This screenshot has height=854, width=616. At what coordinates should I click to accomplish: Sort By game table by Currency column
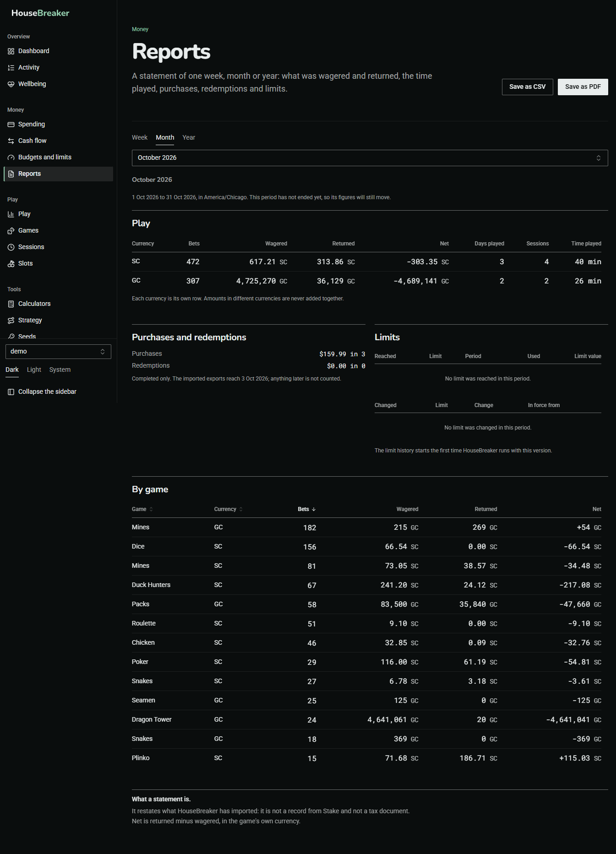coord(229,509)
